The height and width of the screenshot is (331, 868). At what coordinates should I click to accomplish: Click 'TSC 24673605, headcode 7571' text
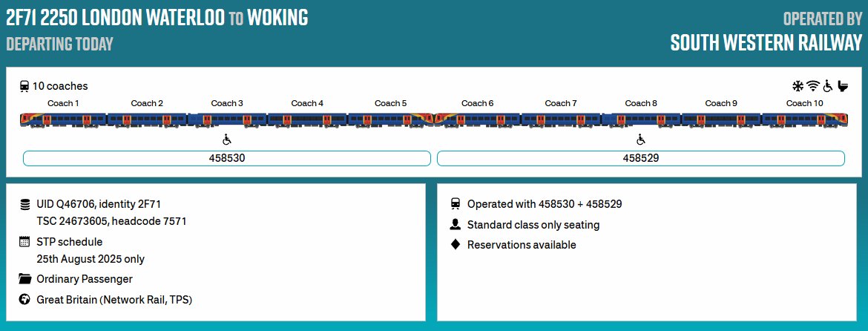point(111,221)
